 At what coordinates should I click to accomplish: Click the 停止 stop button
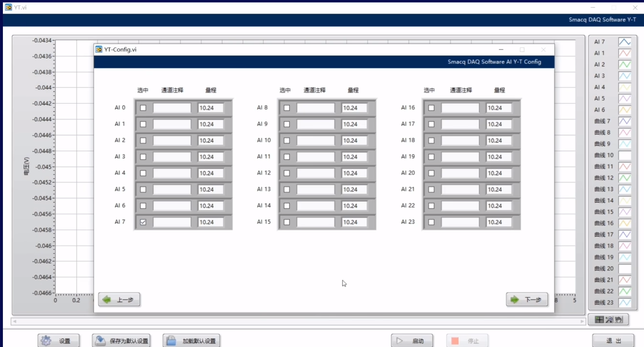pos(467,341)
